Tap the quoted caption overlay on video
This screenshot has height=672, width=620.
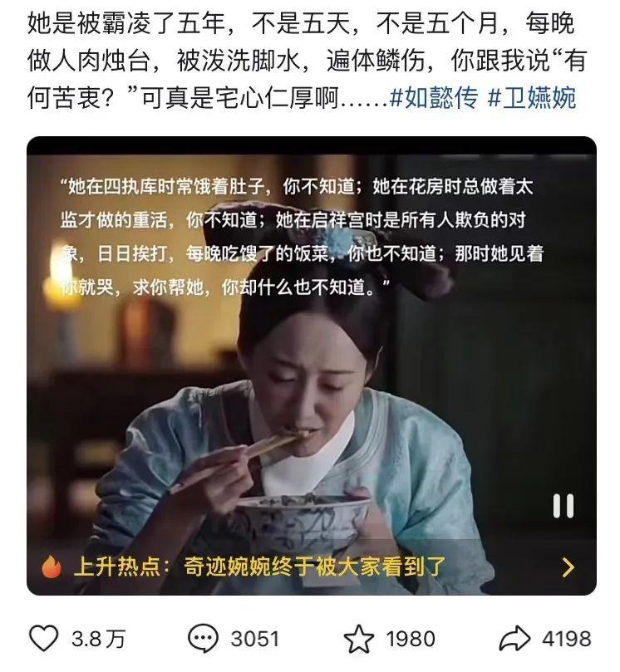pyautogui.click(x=302, y=237)
